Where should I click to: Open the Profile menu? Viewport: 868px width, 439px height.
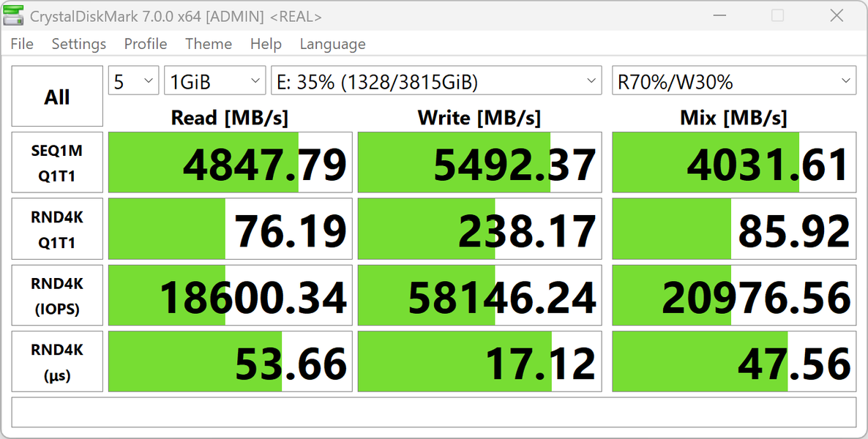point(146,44)
